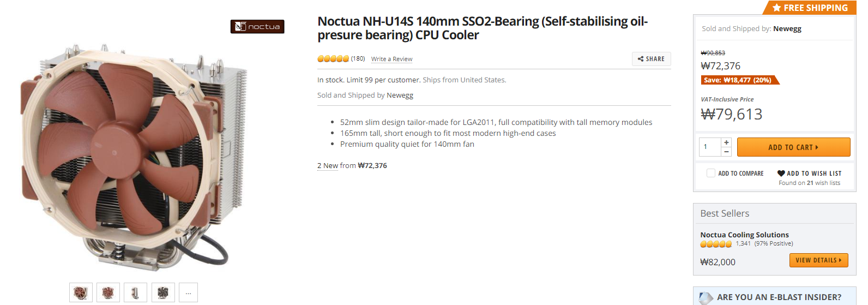868x305 pixels.
Task: Check the Add to Compare box
Action: click(x=711, y=173)
